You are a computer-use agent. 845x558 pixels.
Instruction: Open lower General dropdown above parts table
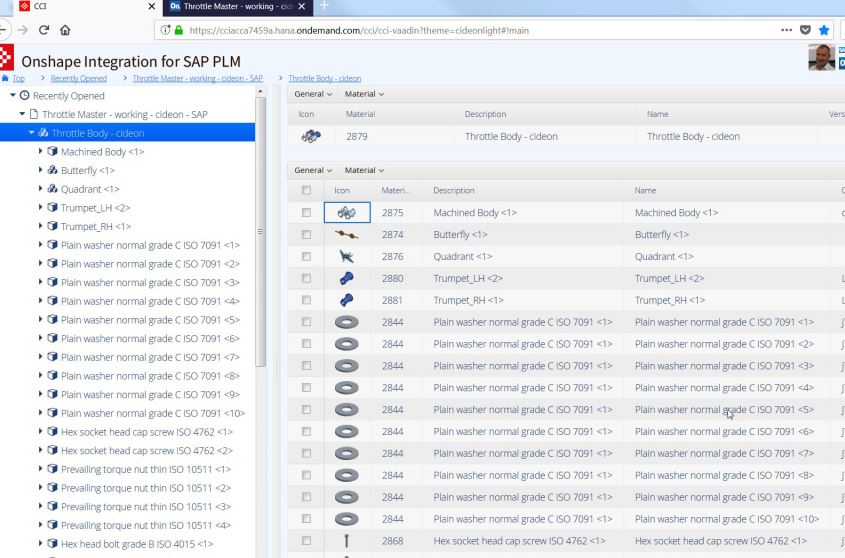point(313,170)
